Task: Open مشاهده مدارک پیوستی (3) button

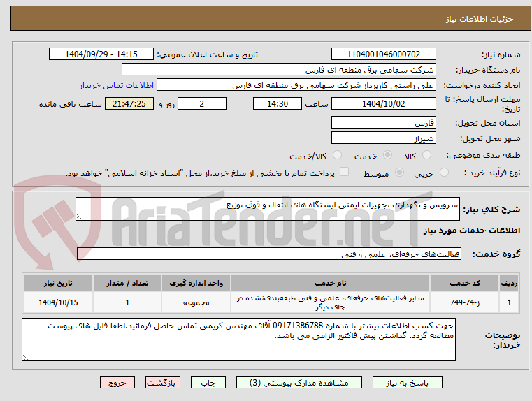Action: (299, 382)
